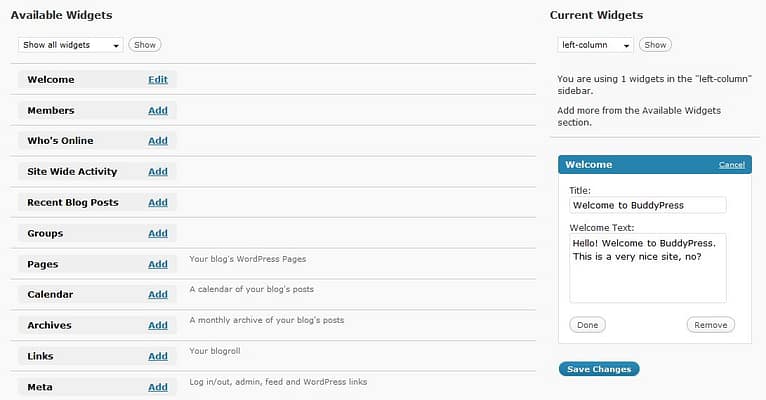Save Changes to current widgets
Viewport: 766px width, 400px height.
coord(599,369)
